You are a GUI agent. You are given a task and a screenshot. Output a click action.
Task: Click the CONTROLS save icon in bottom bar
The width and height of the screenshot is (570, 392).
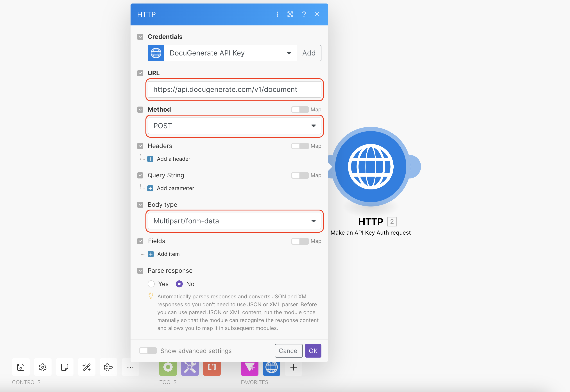tap(20, 368)
